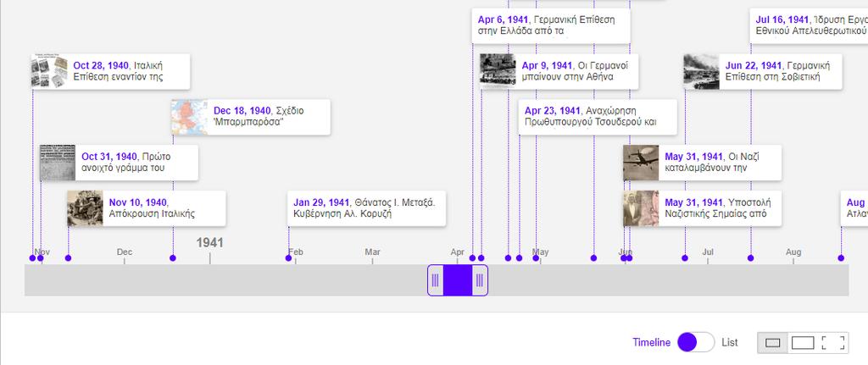The image size is (868, 365).
Task: Open the May 31, 1941 paratrooper plane thumbnail
Action: point(641,163)
